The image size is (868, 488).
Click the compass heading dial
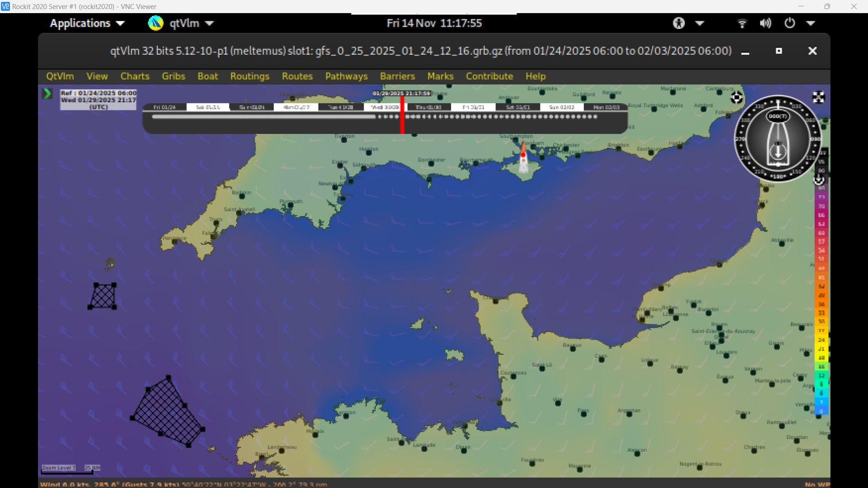(x=777, y=138)
